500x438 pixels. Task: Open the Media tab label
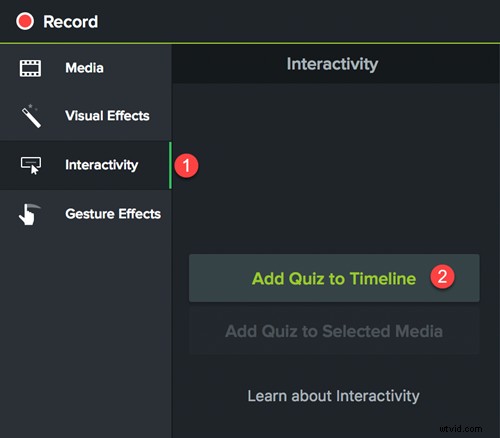click(x=84, y=68)
